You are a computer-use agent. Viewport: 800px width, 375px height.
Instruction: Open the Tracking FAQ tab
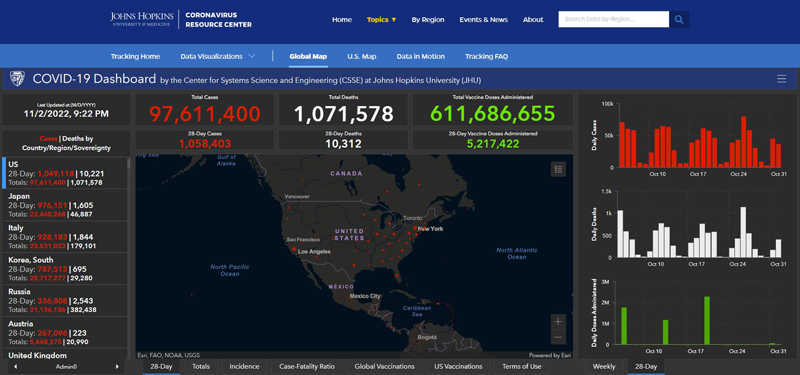point(486,56)
